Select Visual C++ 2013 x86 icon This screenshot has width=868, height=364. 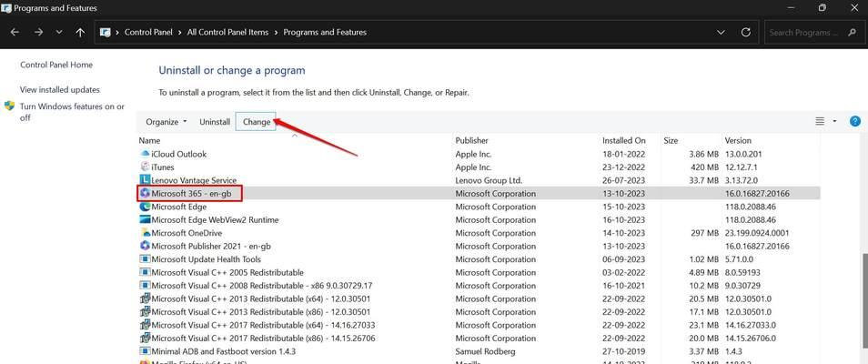coord(145,312)
